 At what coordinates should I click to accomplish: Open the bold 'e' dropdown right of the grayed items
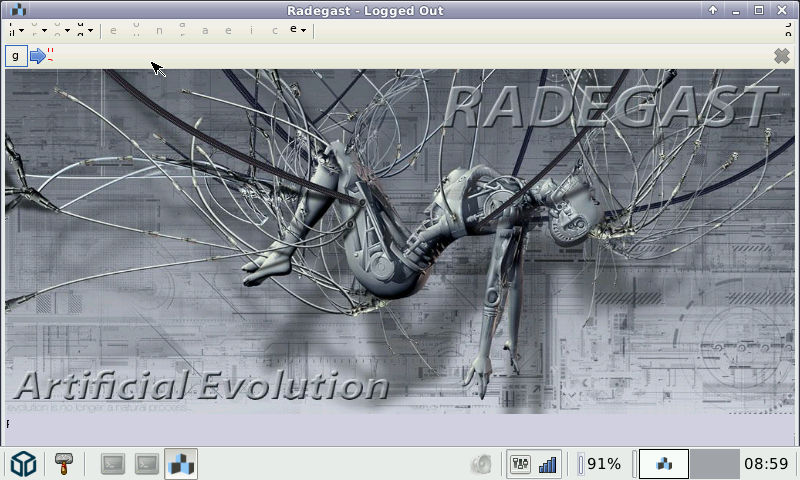pyautogui.click(x=298, y=30)
